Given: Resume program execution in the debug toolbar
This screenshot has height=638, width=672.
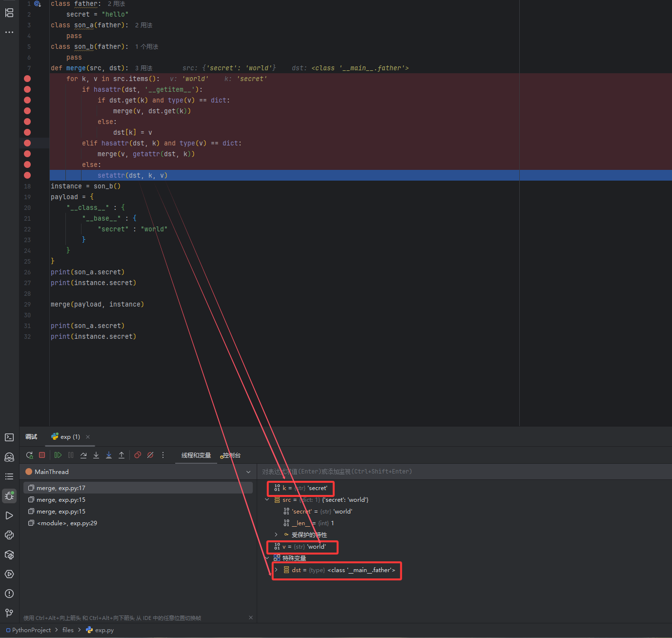Looking at the screenshot, I should [x=58, y=455].
